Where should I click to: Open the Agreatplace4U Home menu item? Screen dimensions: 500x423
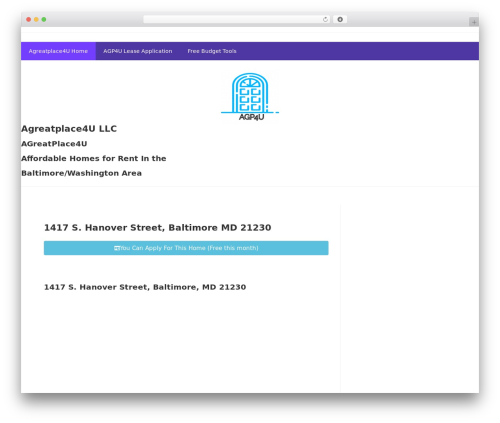coord(58,51)
